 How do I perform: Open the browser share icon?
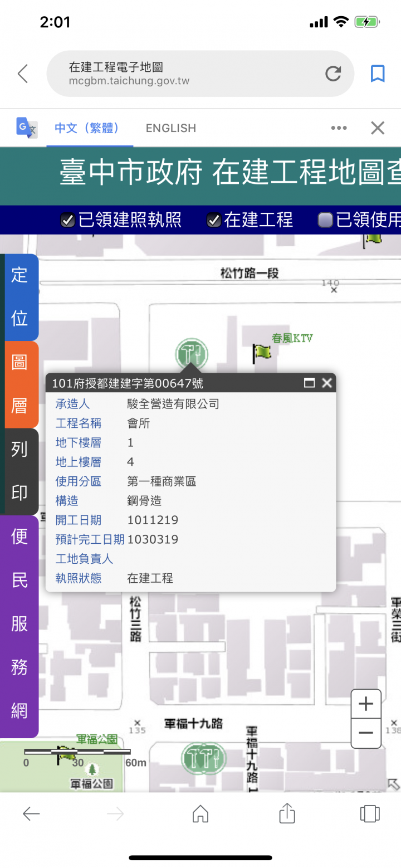coord(287,813)
